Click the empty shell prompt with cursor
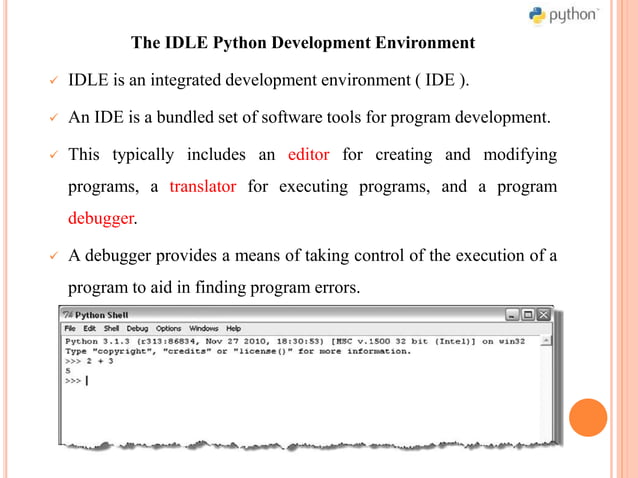The image size is (638, 478). coord(76,381)
